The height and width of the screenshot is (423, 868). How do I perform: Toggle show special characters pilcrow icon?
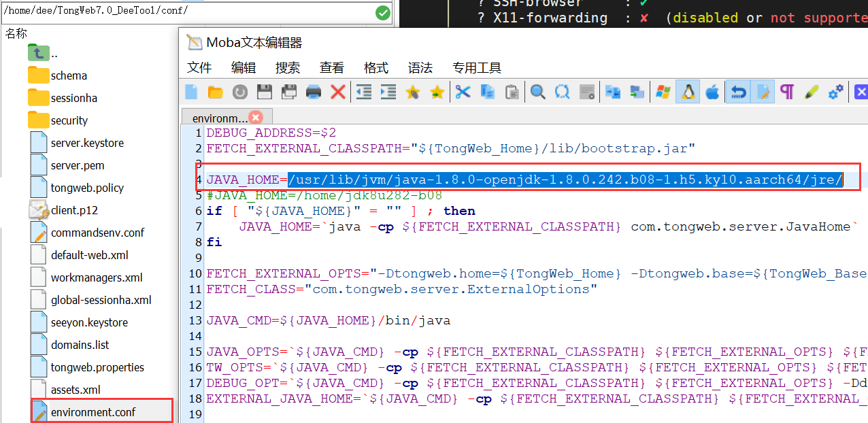[787, 92]
